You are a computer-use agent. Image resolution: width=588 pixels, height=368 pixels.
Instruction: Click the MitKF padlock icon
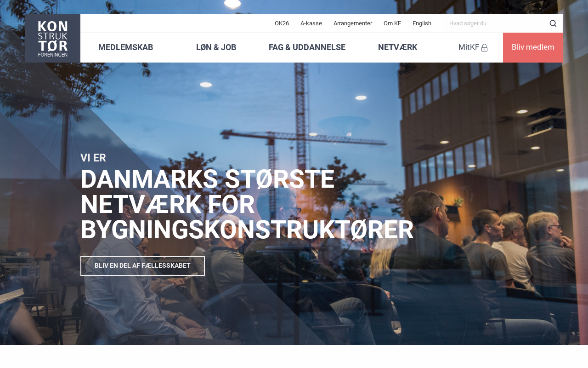484,47
